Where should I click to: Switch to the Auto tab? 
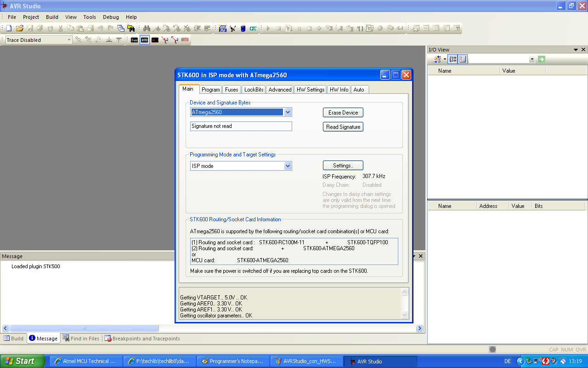coord(359,90)
